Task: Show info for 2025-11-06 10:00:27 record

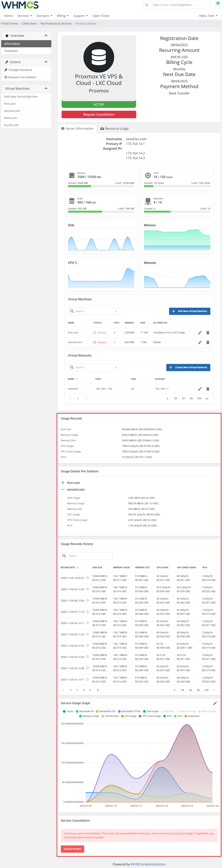Action: click(88, 578)
